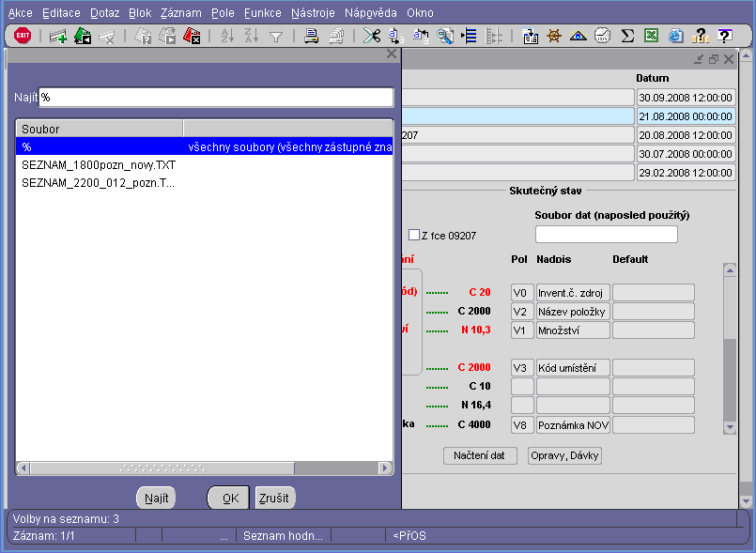Screen dimensions: 756x553
Task: Click the file list's right scroll arrow
Action: 385,468
